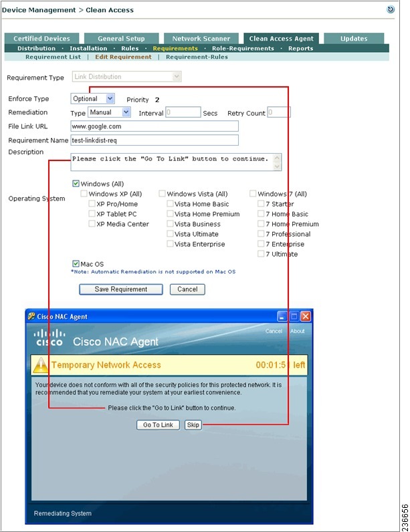The width and height of the screenshot is (410, 532).
Task: Switch to Updates tab
Action: pyautogui.click(x=354, y=38)
